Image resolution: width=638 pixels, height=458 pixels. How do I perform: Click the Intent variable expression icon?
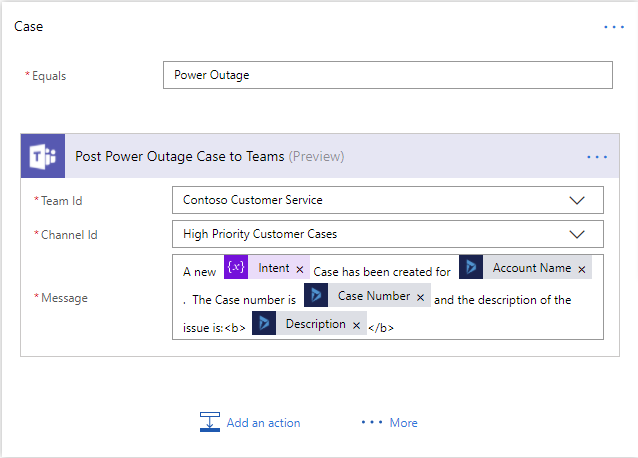pos(236,268)
